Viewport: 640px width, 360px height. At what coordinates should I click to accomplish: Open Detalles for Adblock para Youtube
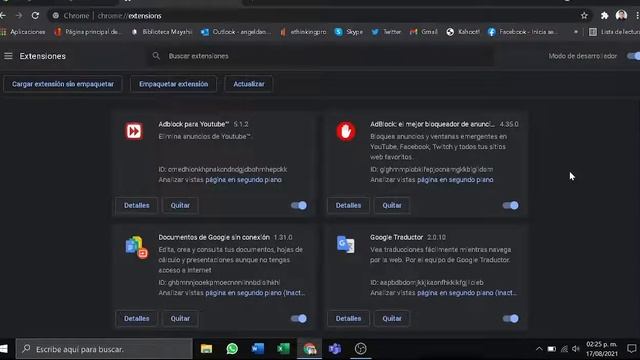pyautogui.click(x=137, y=205)
